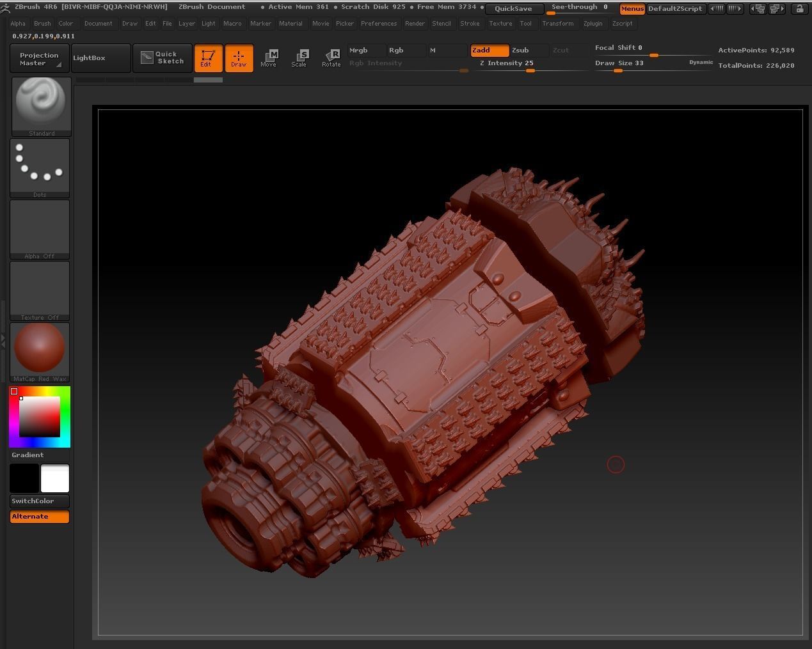Toggle Mrgb painting mode
812x649 pixels.
point(360,50)
